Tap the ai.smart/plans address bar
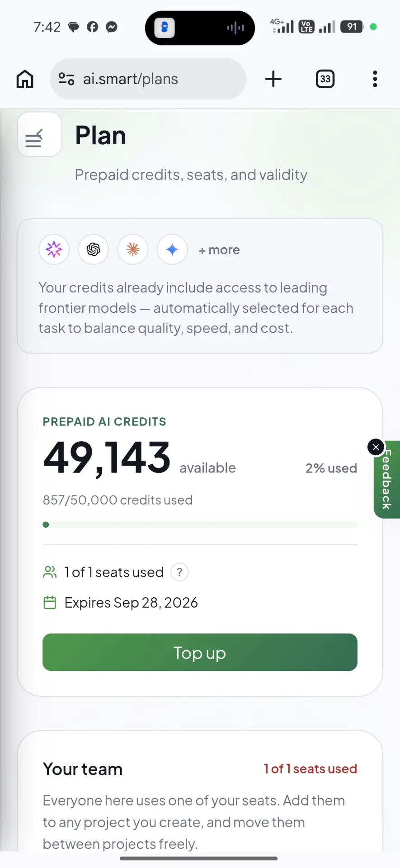 [x=148, y=79]
